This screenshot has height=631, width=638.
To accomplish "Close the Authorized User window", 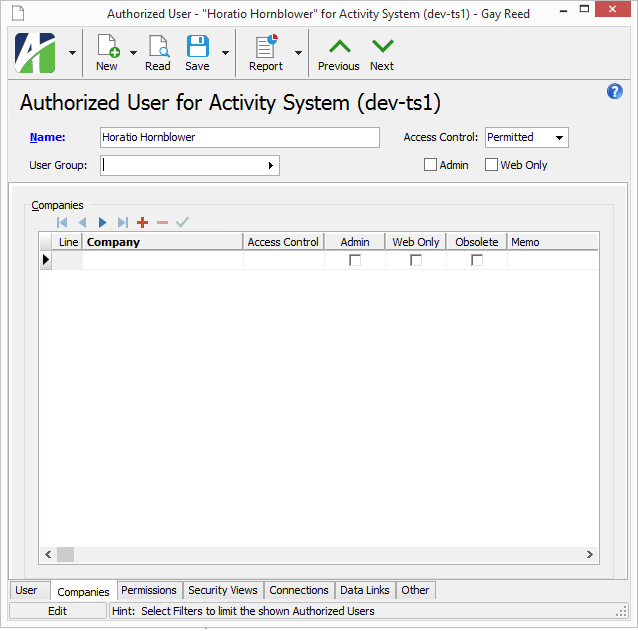I will (612, 9).
